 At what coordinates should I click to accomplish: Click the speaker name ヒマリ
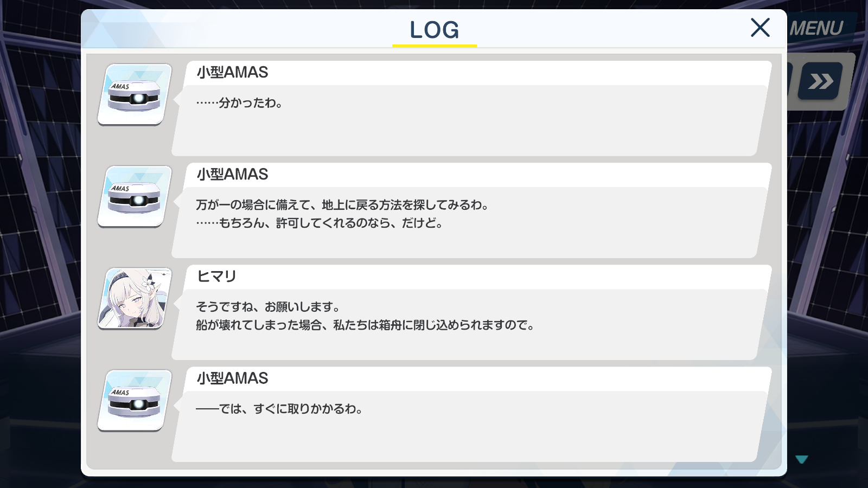coord(216,277)
